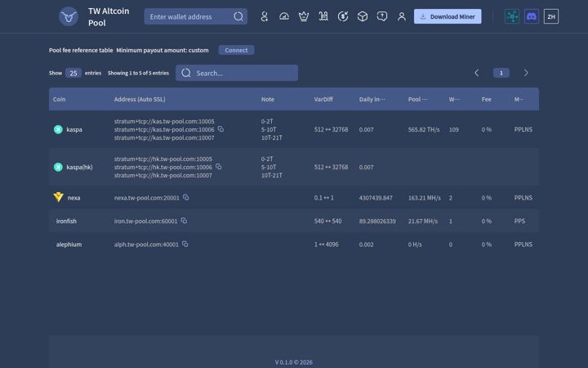Open the crown ranking icon
This screenshot has height=368, width=588.
click(x=303, y=16)
